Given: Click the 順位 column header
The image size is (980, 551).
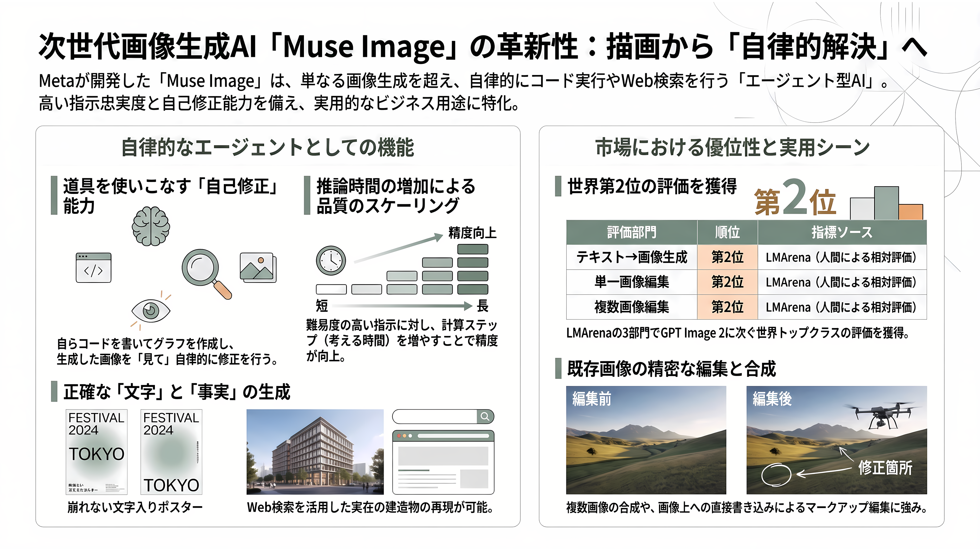Looking at the screenshot, I should [727, 232].
